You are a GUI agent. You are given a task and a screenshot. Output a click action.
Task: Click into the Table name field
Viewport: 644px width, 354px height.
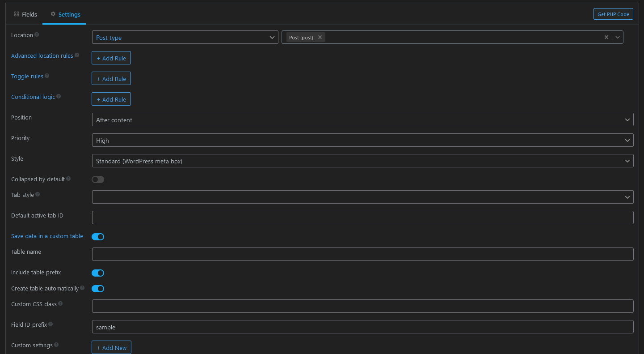tap(362, 254)
